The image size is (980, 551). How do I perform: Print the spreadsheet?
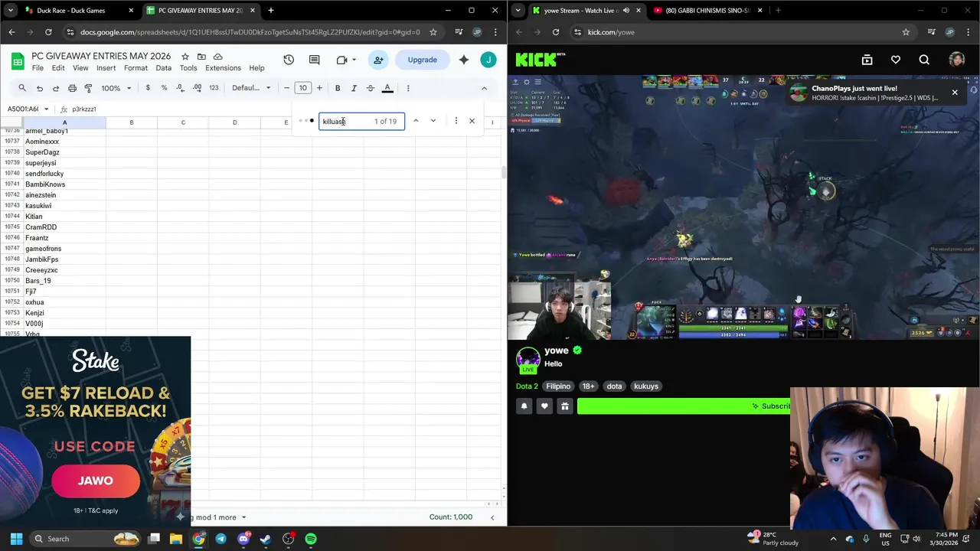click(72, 88)
